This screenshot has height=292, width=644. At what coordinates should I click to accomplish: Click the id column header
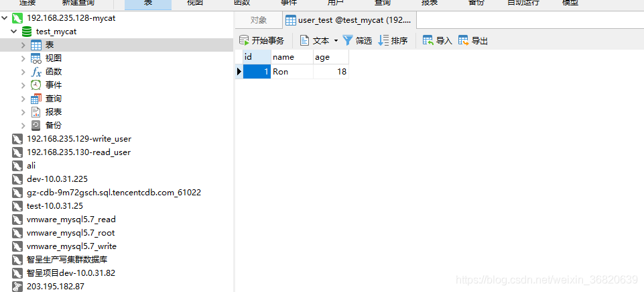click(257, 57)
